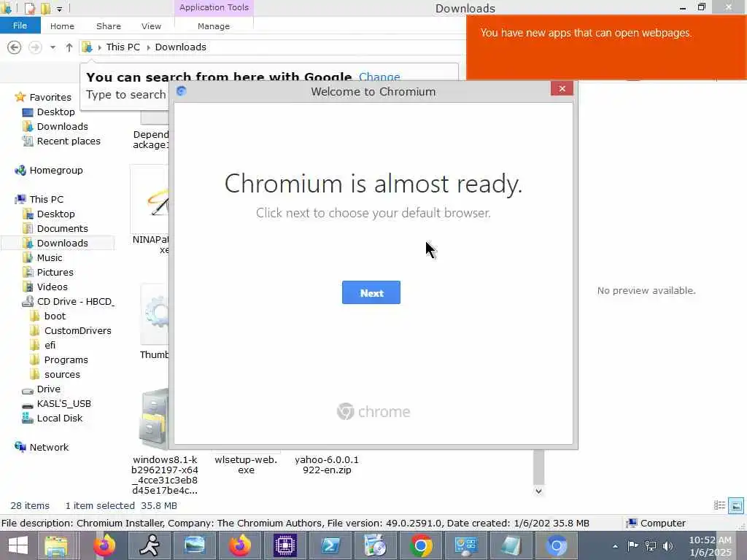The image size is (747, 560).
Task: Expand the chevron before This PC in breadcrumb
Action: click(x=99, y=47)
